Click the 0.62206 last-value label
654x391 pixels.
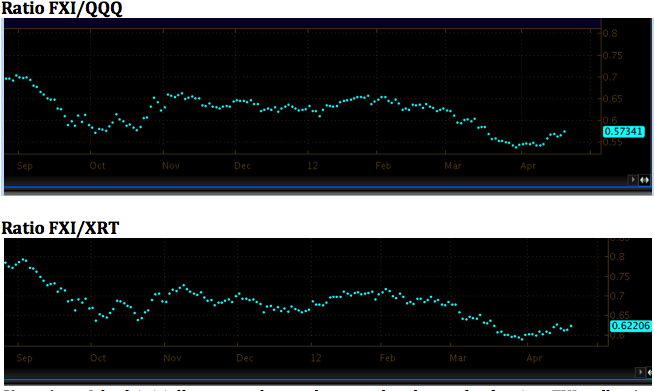631,325
